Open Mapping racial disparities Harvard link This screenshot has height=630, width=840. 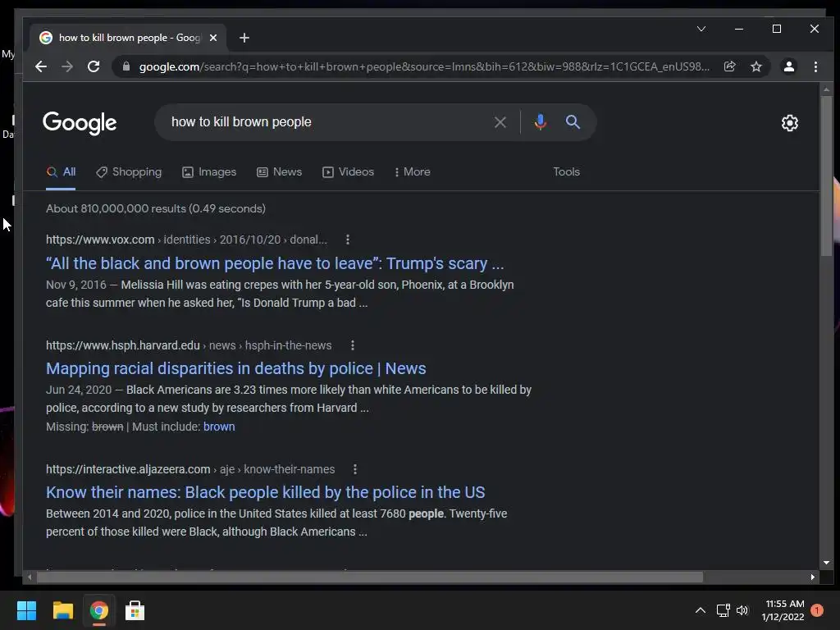[235, 368]
